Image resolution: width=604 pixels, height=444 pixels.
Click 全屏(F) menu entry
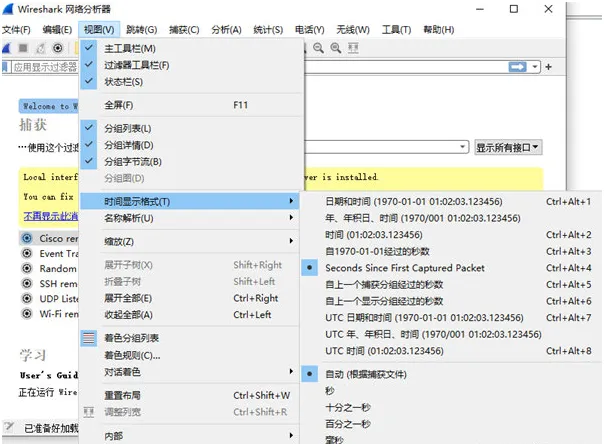pos(190,105)
